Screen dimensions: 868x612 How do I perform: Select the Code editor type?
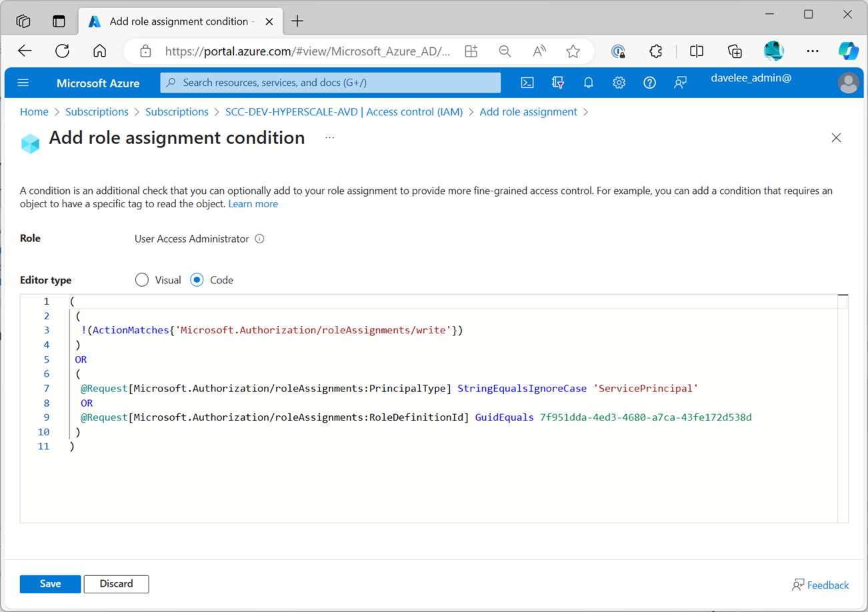[197, 280]
